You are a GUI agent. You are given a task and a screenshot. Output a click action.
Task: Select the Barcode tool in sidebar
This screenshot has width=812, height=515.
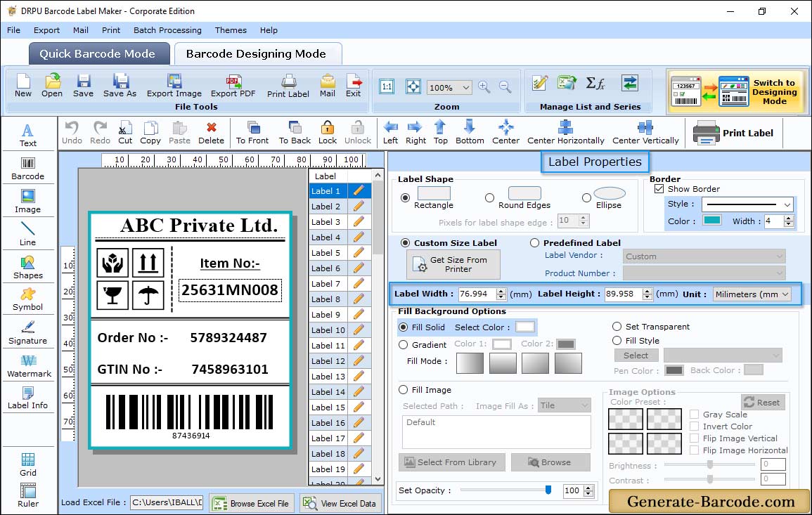click(x=28, y=169)
